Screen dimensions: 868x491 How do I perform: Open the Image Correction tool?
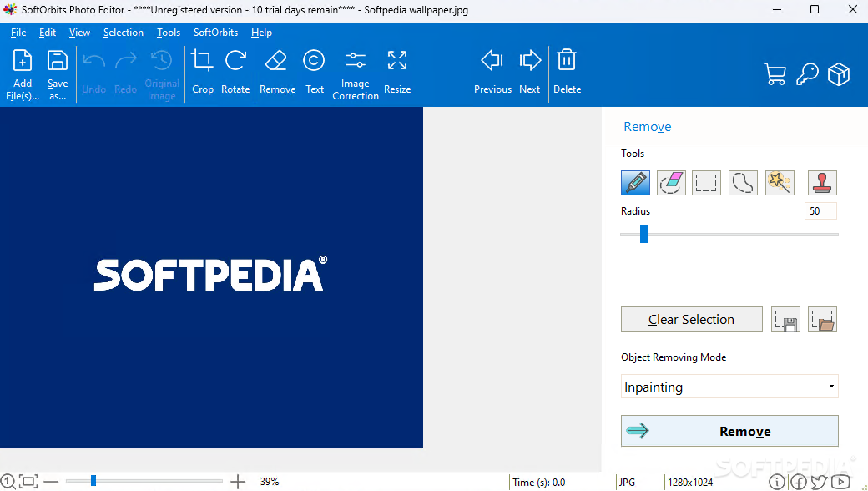[356, 73]
